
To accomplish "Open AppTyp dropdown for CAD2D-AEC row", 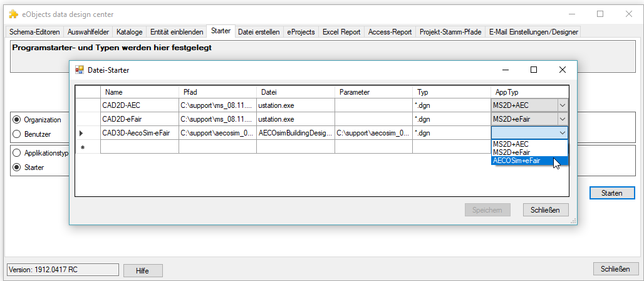I will (x=563, y=105).
